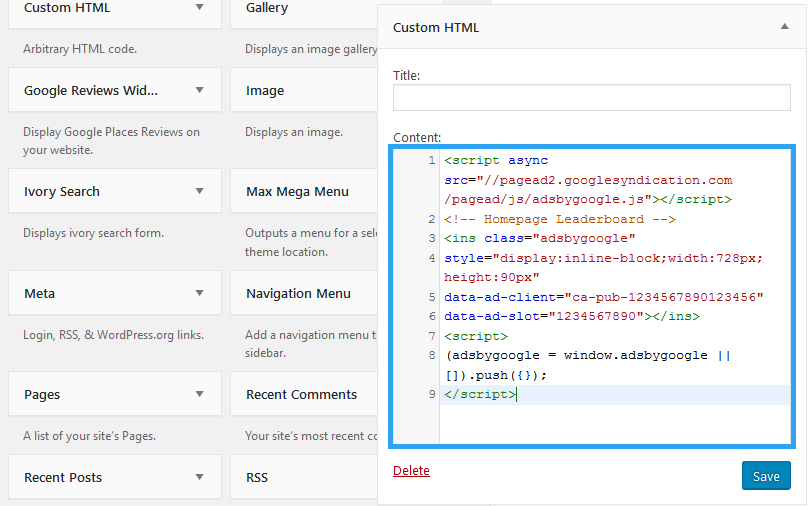Screen dimensions: 812x506
Task: Save the Custom HTML widget
Action: pos(765,476)
